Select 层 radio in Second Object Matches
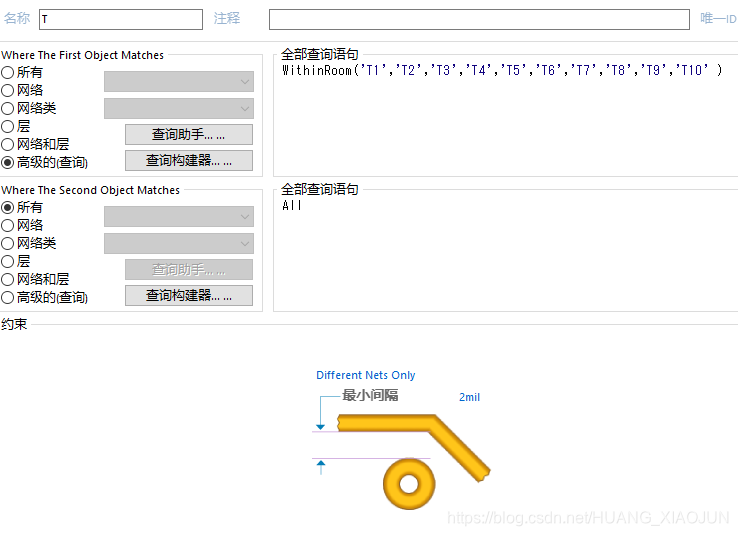738x536 pixels. click(8, 261)
